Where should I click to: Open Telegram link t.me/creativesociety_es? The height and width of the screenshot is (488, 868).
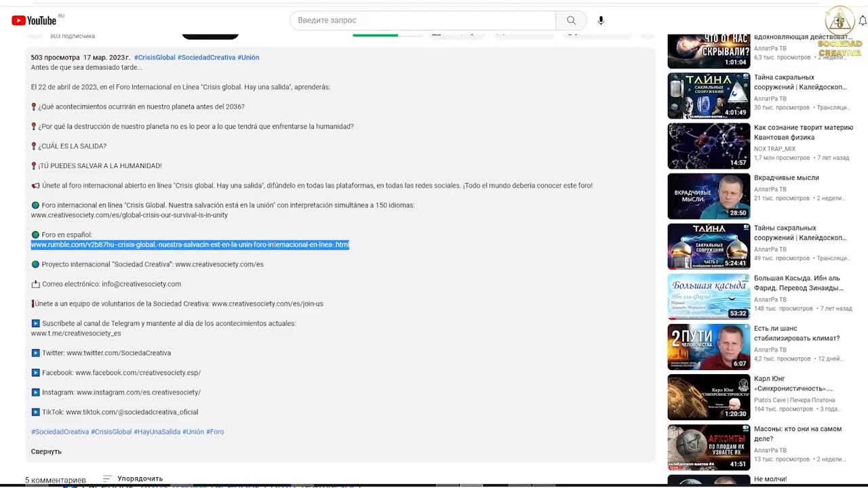click(76, 333)
